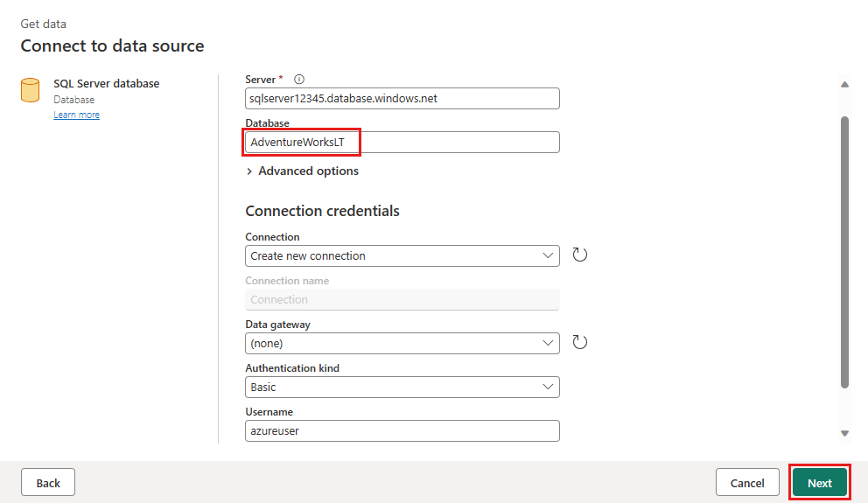Click the scrollbar up arrow
The image size is (868, 503).
[844, 85]
